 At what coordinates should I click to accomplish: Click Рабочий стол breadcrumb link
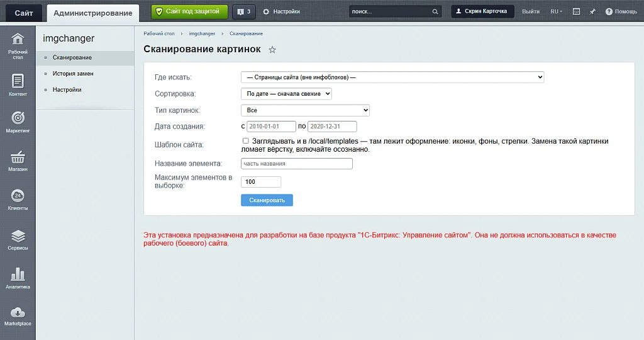(x=159, y=34)
